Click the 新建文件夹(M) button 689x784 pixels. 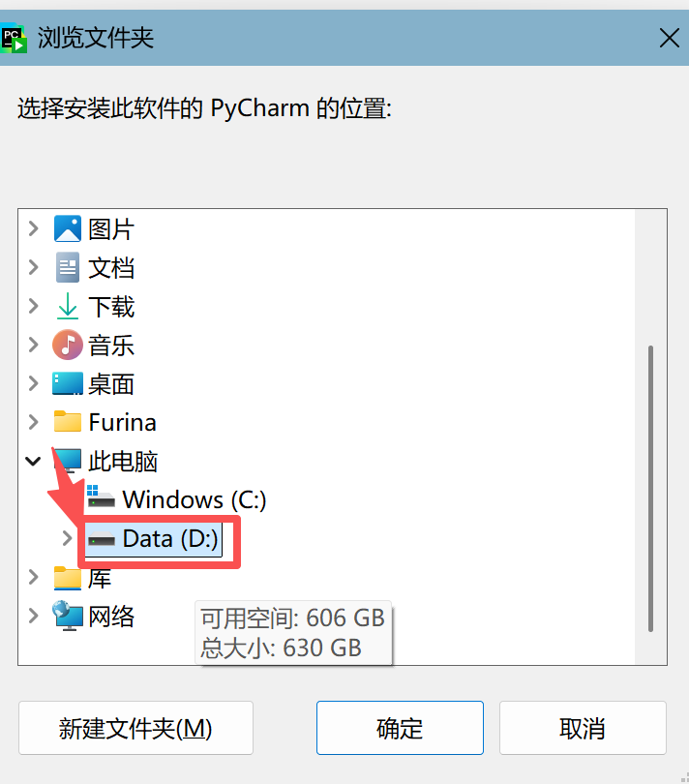click(136, 728)
